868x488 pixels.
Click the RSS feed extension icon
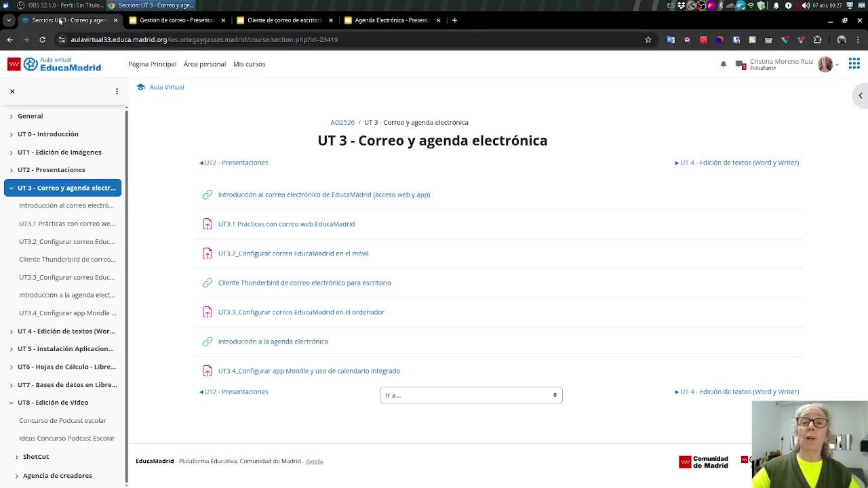click(752, 39)
